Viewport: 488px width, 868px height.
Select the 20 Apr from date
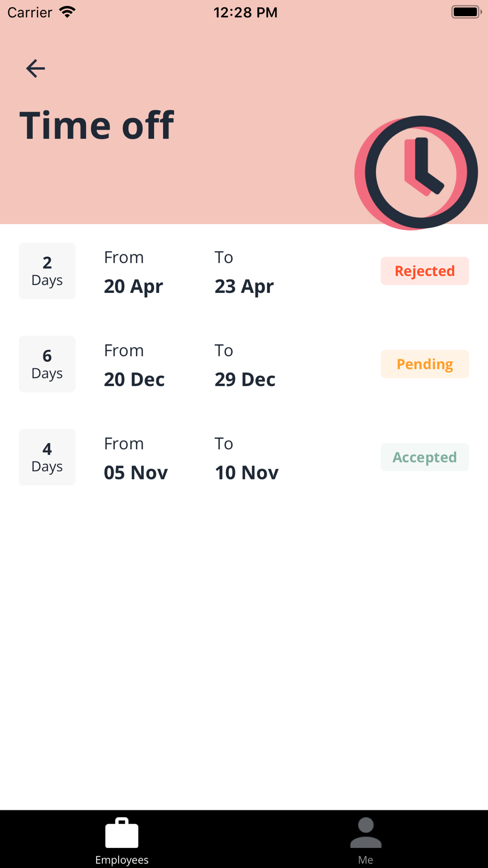click(133, 287)
